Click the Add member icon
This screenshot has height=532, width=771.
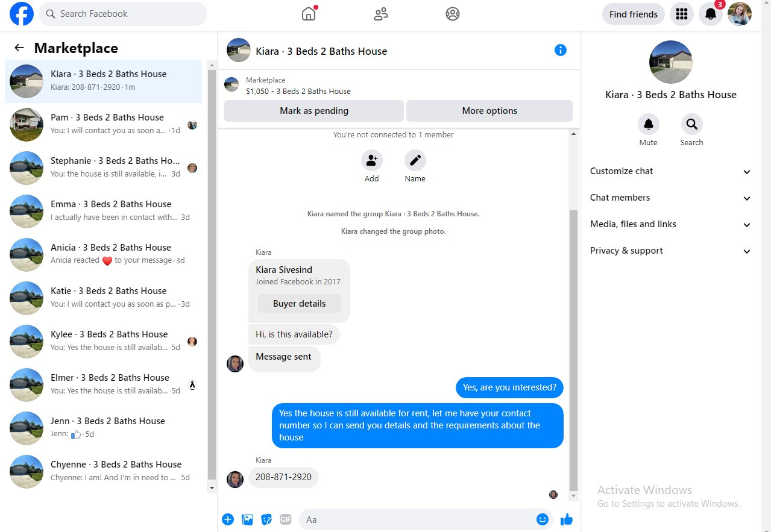(x=372, y=160)
